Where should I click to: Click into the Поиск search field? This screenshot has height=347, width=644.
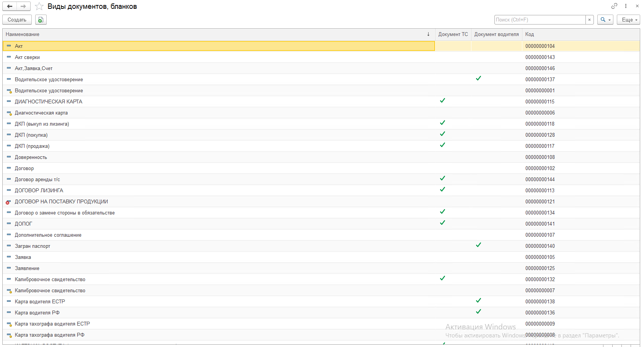[540, 20]
